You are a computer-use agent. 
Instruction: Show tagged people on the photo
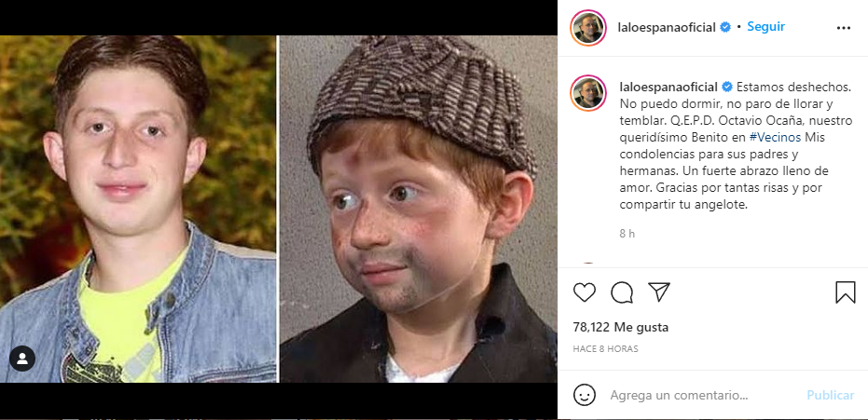coord(22,359)
